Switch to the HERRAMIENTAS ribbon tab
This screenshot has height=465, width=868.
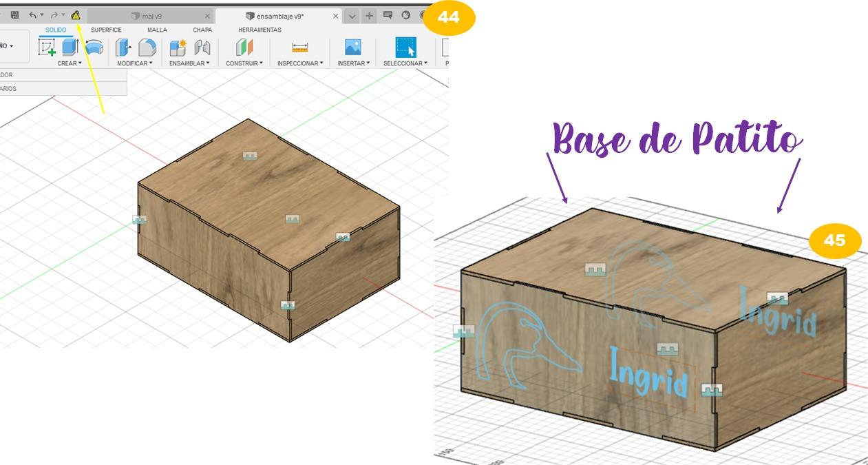point(260,30)
